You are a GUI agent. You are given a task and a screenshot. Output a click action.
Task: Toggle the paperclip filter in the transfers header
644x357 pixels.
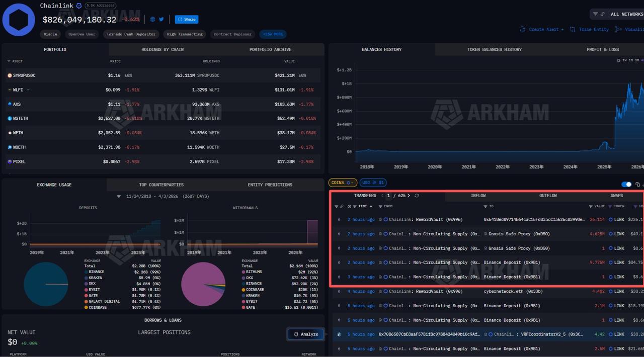pos(342,206)
